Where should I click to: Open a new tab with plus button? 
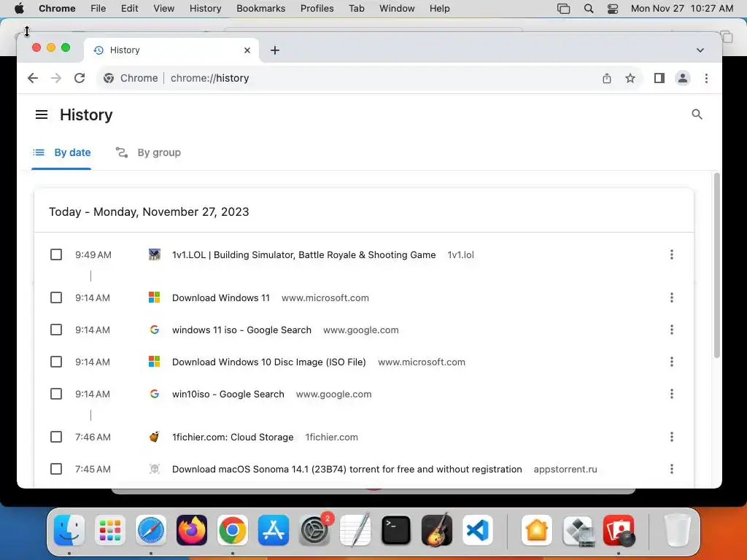click(x=275, y=50)
